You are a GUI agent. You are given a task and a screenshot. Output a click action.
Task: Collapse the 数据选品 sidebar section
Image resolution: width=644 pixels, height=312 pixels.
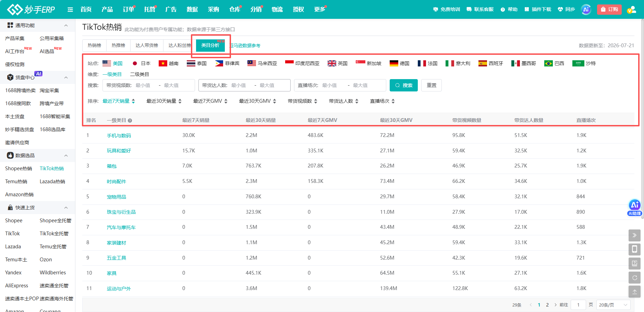pyautogui.click(x=66, y=155)
